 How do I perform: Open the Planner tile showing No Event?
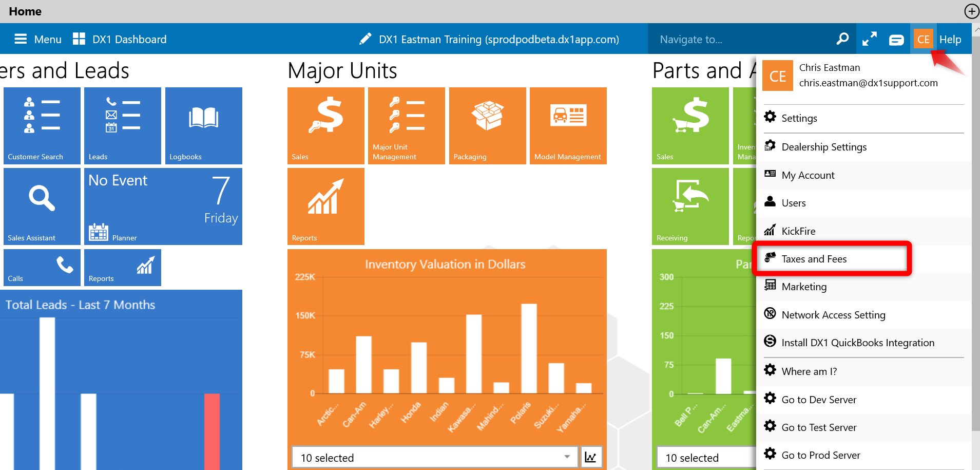163,206
